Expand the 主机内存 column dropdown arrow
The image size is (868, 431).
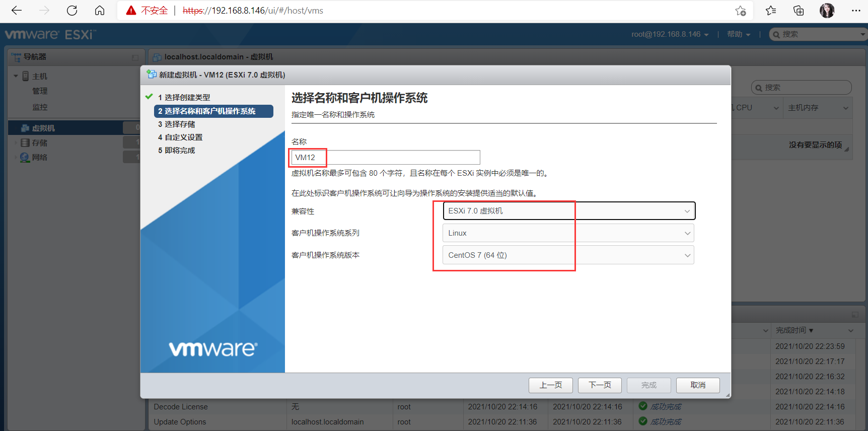pyautogui.click(x=846, y=108)
